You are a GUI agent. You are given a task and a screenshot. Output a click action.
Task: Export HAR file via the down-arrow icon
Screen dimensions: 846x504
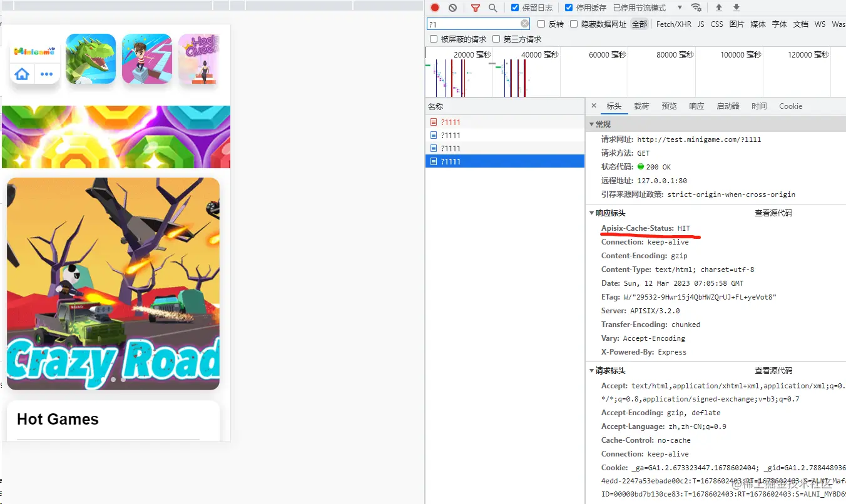(736, 8)
